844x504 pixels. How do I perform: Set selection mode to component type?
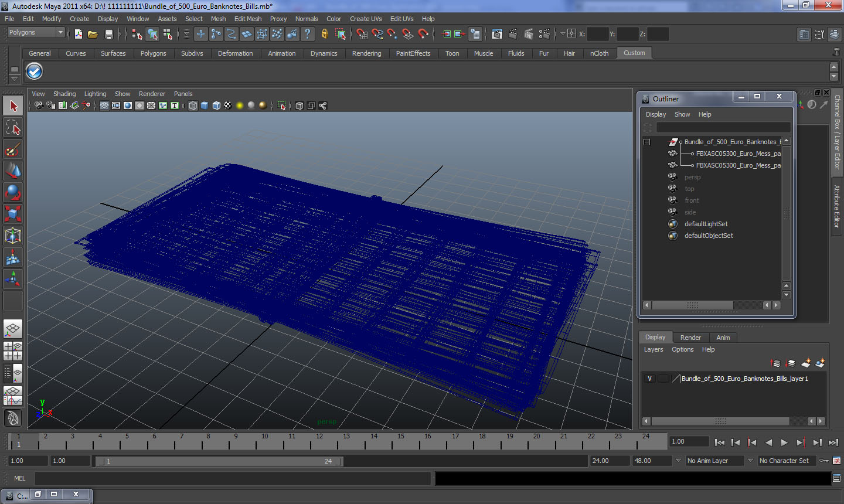coord(168,34)
